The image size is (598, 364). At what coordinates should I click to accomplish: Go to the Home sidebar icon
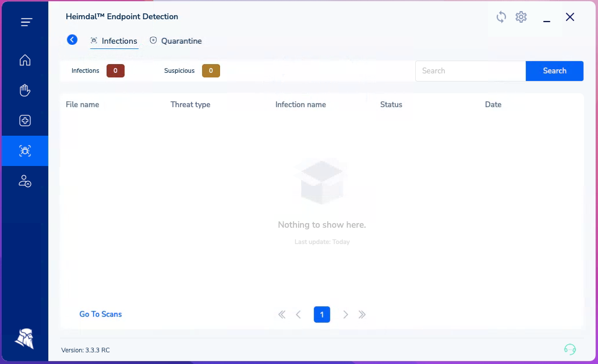pos(25,60)
